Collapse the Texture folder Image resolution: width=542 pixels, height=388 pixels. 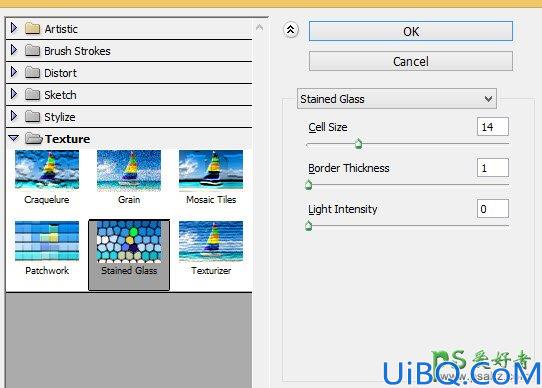click(x=14, y=138)
